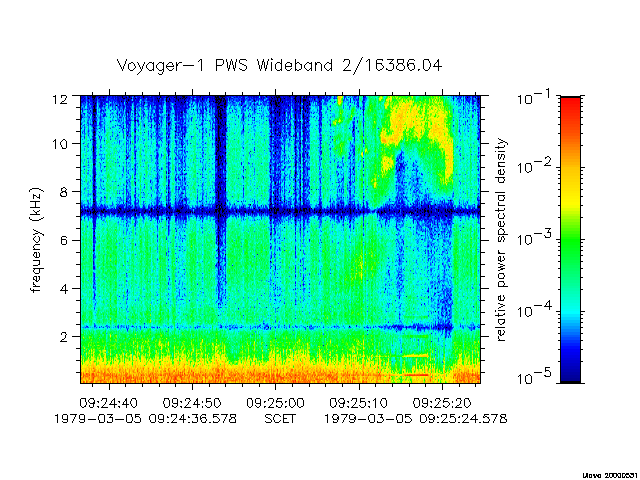The width and height of the screenshot is (640, 480).
Task: Click the colorbar 10^-3 scale label
Action: click(x=534, y=238)
